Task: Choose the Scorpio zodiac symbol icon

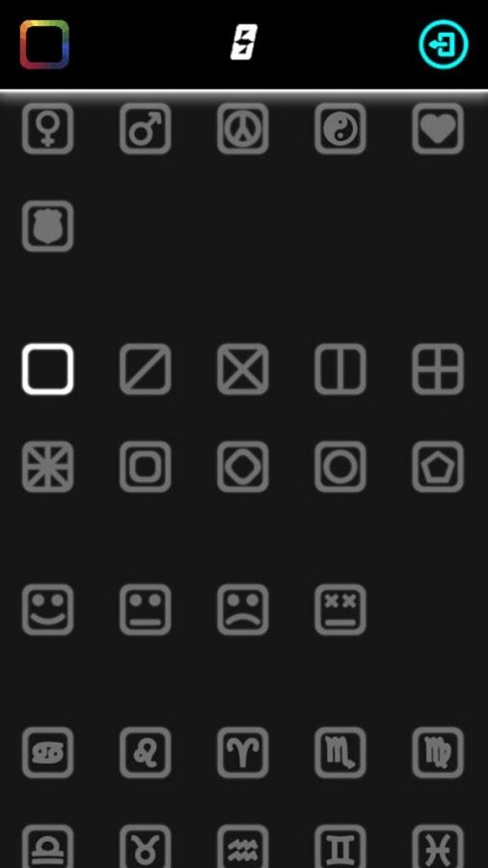Action: point(340,753)
